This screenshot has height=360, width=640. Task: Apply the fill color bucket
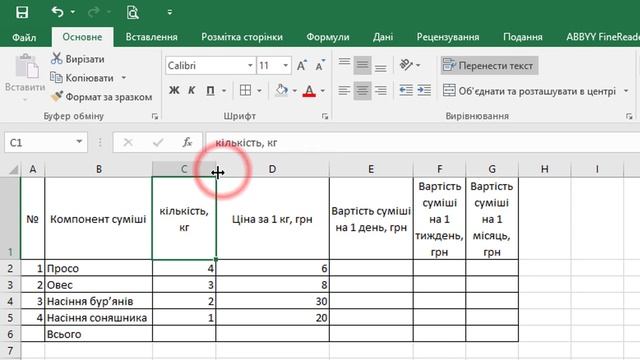pos(281,90)
